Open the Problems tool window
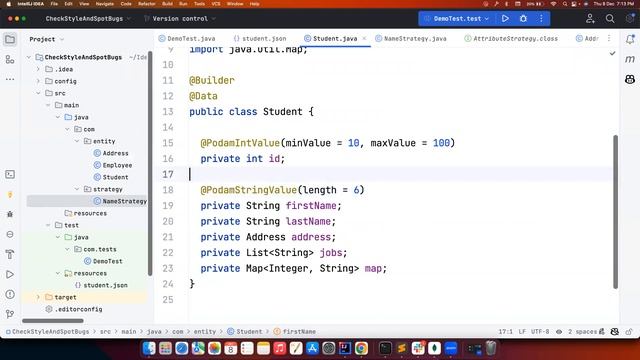640x360 pixels. (x=10, y=294)
